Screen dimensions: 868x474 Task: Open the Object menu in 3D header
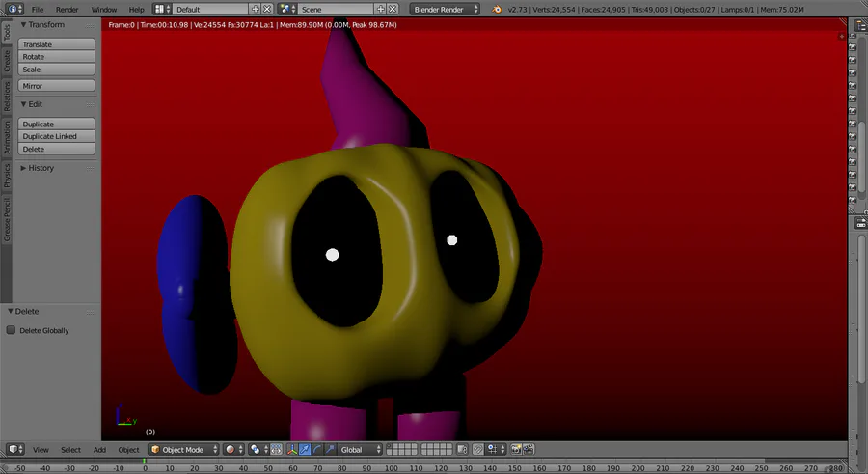[128, 450]
